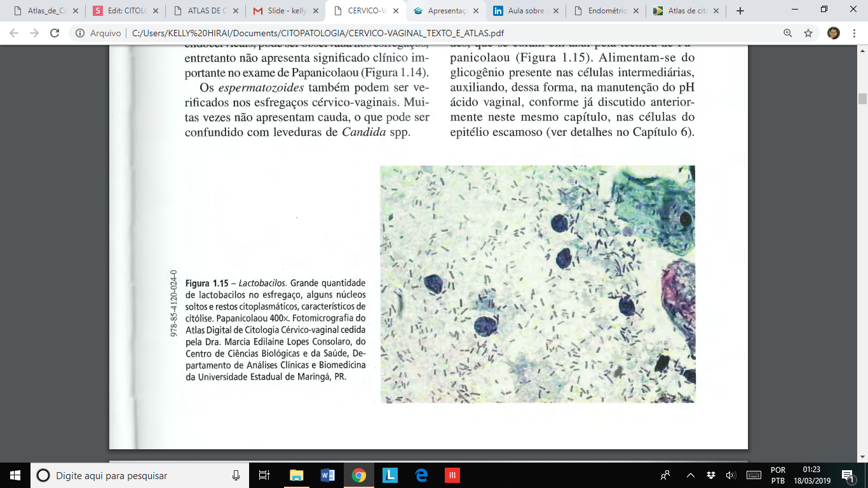
Task: Click the 'Figura 1.15' caption label
Action: pyautogui.click(x=207, y=282)
